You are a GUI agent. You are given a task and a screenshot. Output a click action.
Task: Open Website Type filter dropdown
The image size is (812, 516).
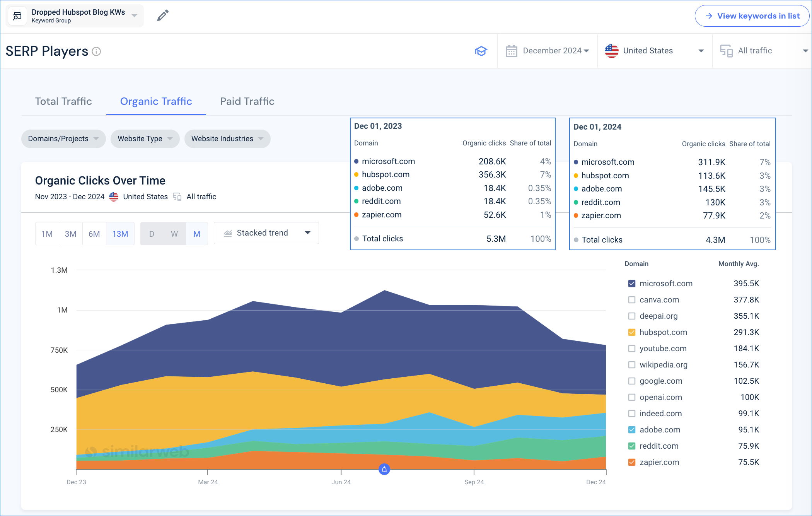[x=145, y=139]
